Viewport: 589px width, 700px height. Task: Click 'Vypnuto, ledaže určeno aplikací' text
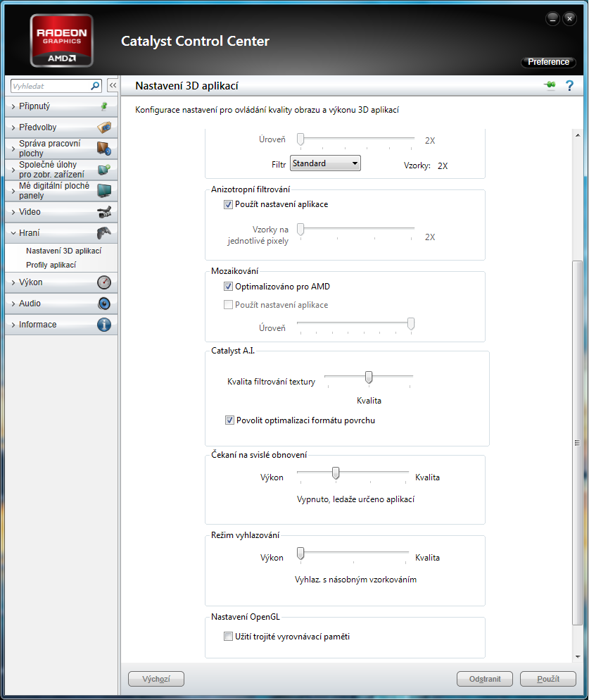tap(355, 499)
